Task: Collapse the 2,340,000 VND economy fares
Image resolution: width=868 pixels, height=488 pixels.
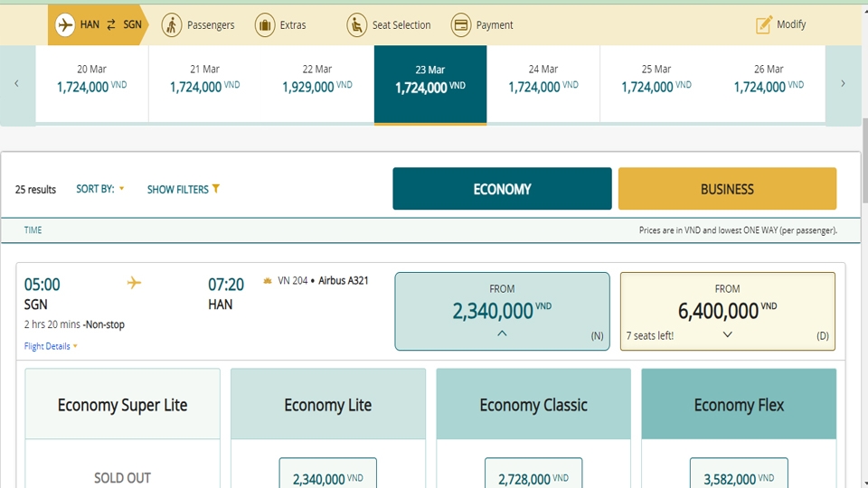Action: tap(502, 333)
